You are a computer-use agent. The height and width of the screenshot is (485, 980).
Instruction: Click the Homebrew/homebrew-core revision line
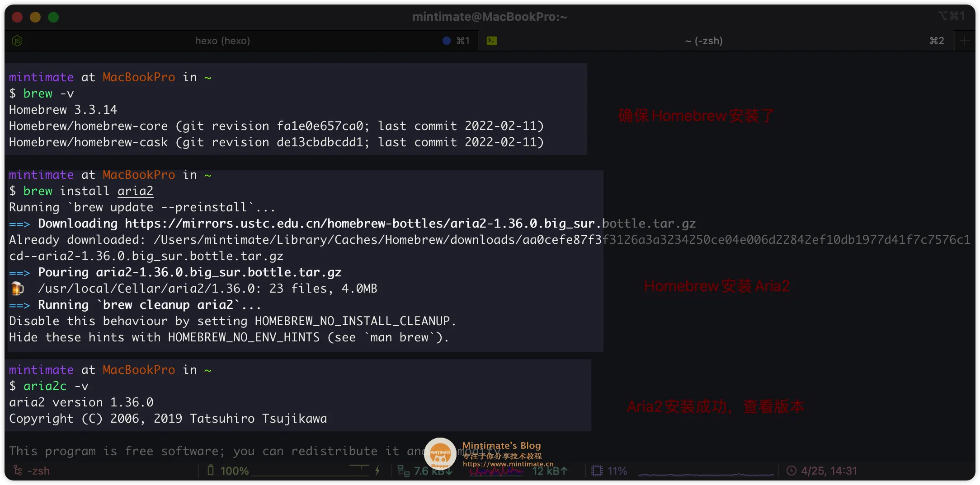(x=276, y=126)
